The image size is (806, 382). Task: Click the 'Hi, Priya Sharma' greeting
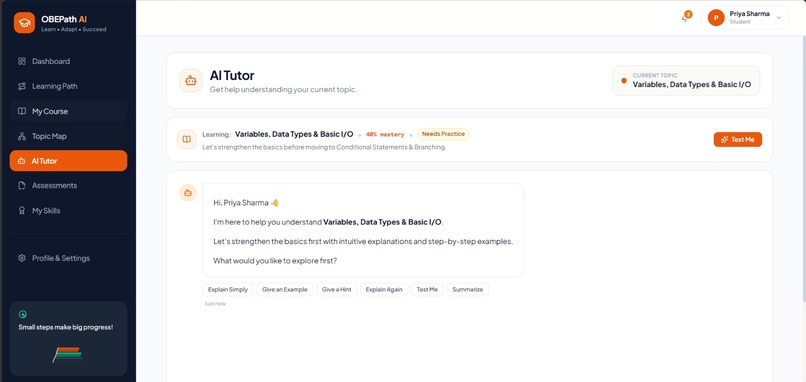coord(246,203)
